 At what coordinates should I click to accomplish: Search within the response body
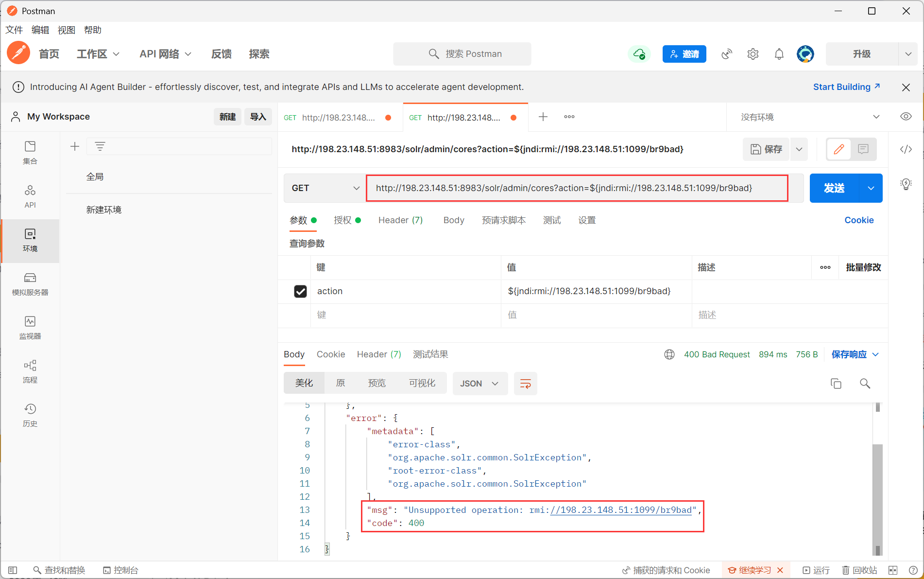pos(865,384)
